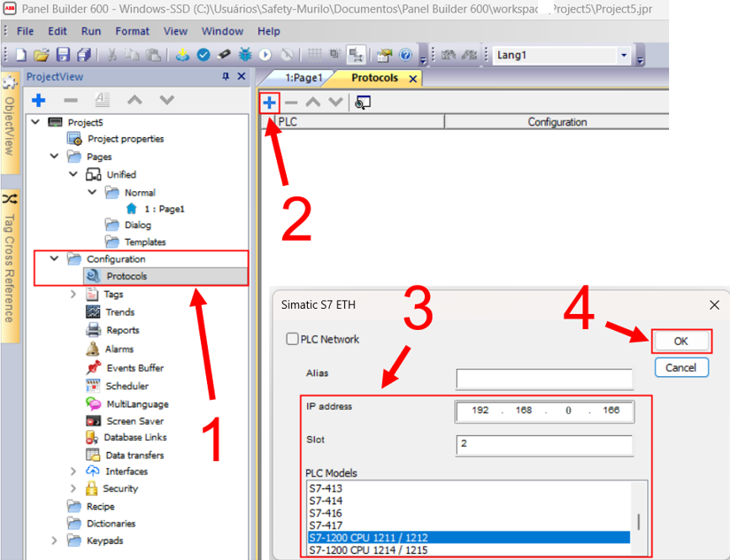This screenshot has width=730, height=560.
Task: Click the help question mark toolbar icon
Action: (405, 55)
